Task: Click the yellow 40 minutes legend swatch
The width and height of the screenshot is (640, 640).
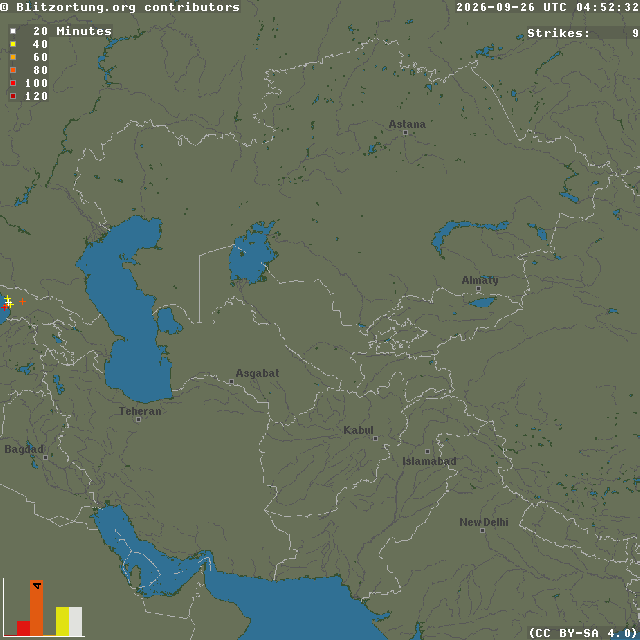Action: (13, 44)
